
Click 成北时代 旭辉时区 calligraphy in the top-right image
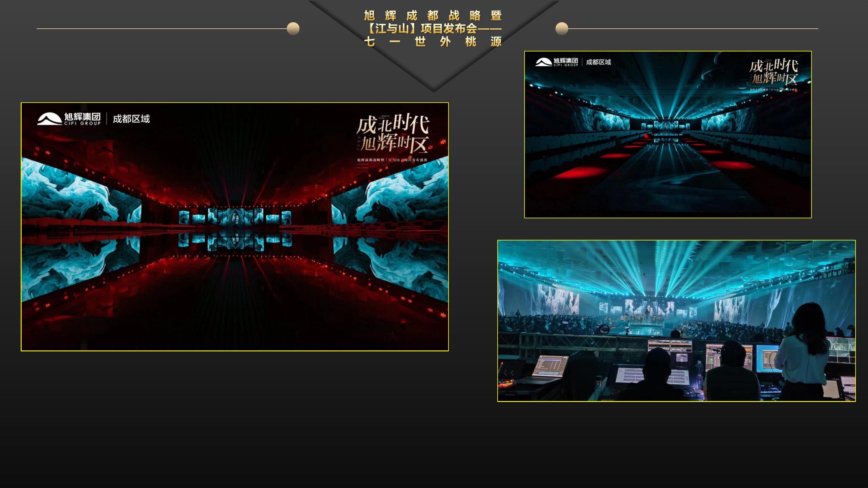774,72
